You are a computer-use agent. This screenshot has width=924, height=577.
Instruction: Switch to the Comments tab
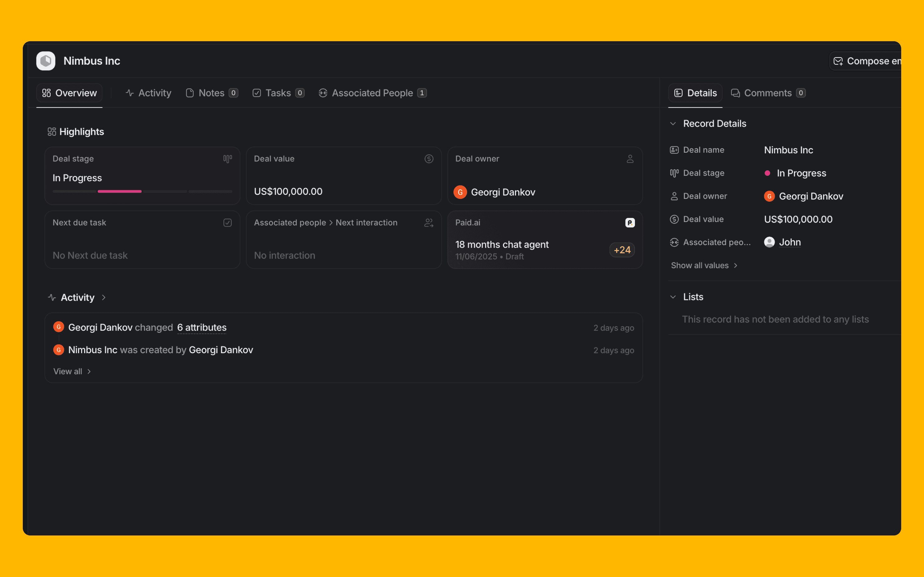point(768,93)
